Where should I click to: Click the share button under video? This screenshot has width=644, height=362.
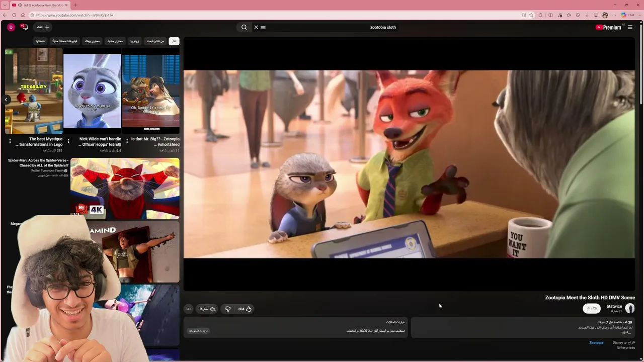(208, 309)
